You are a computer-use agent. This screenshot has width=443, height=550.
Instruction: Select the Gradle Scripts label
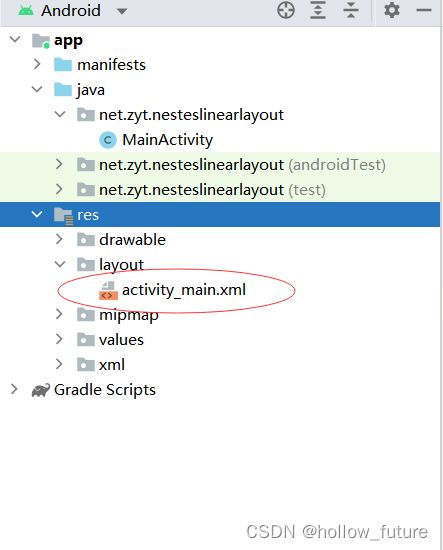(x=105, y=390)
